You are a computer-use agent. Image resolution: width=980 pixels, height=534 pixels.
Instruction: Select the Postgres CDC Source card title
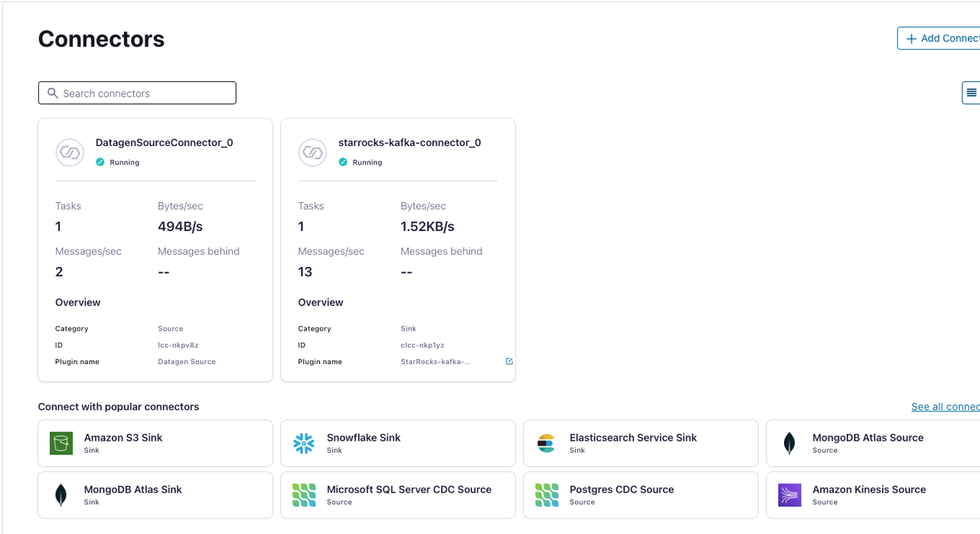[621, 490]
